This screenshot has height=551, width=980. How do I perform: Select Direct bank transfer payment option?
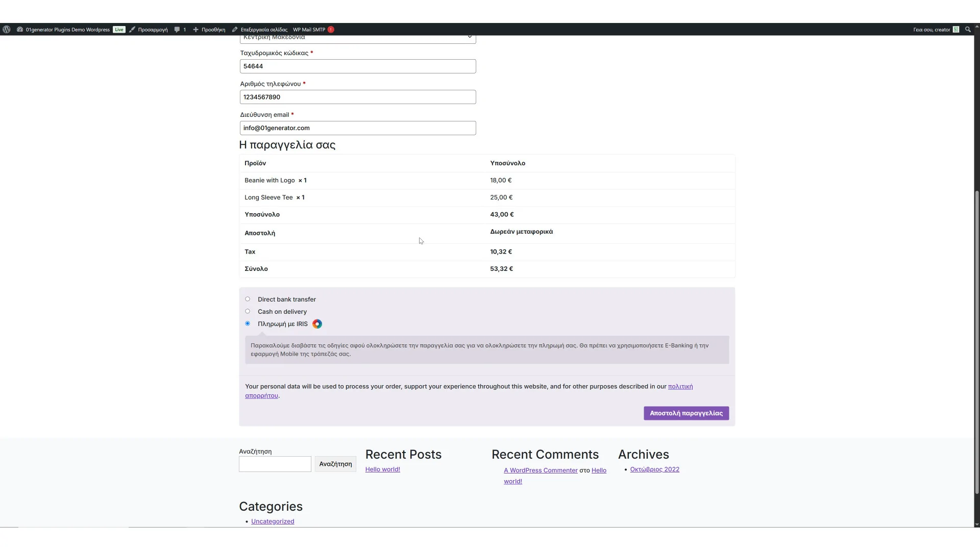click(248, 299)
